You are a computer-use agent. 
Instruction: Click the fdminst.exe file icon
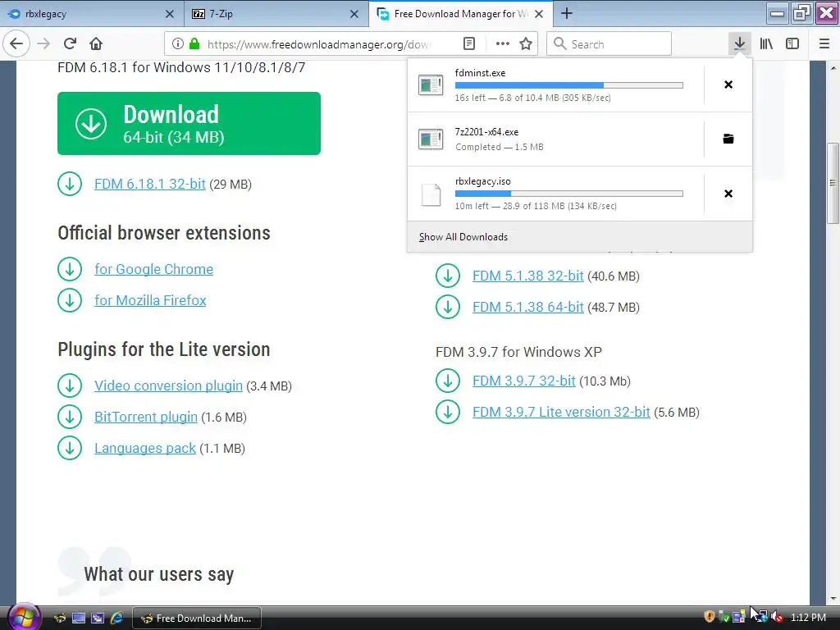click(431, 84)
